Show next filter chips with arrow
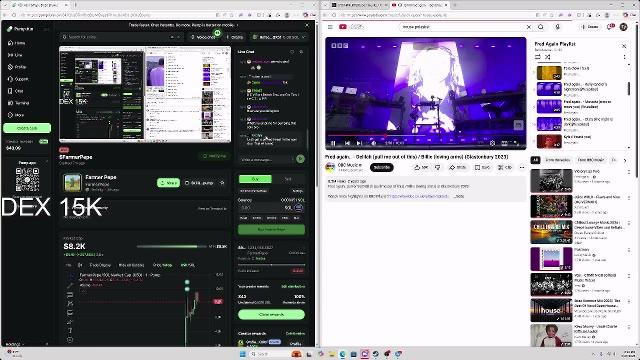Screen dimensions: 640x360 (x=624, y=160)
